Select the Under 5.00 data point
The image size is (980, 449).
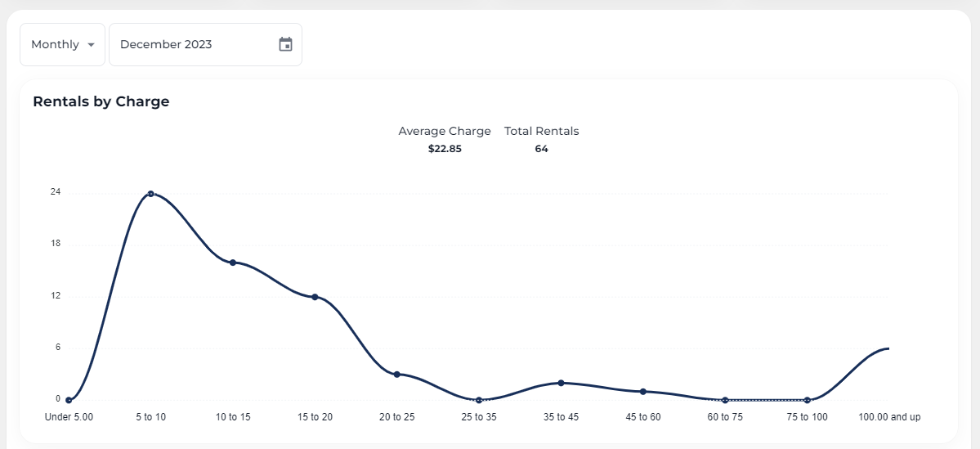click(x=69, y=400)
